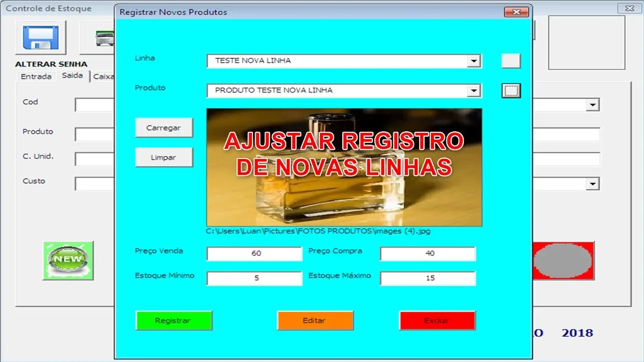This screenshot has width=644, height=362.
Task: Click the Carregar button
Action: click(x=164, y=128)
